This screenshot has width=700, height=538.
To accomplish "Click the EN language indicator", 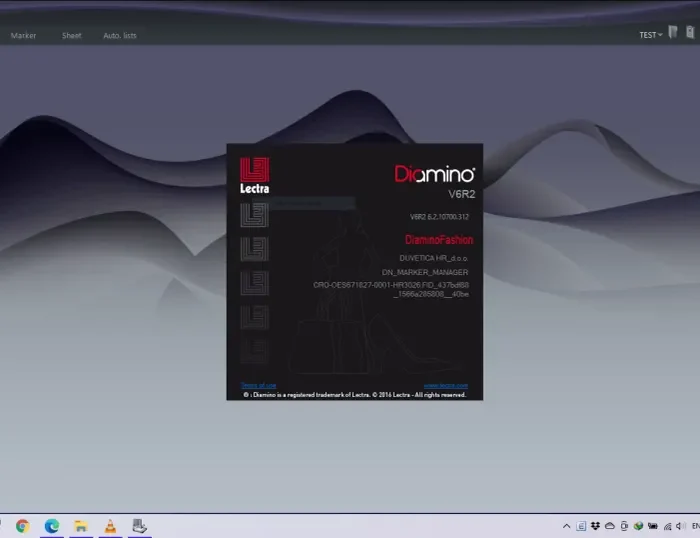I will 696,526.
